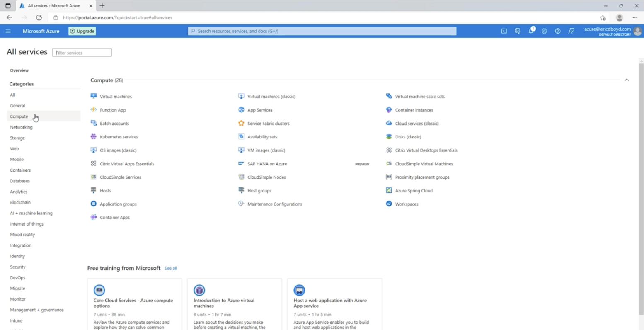Go back using the browser back arrow
The image size is (644, 330).
9,17
